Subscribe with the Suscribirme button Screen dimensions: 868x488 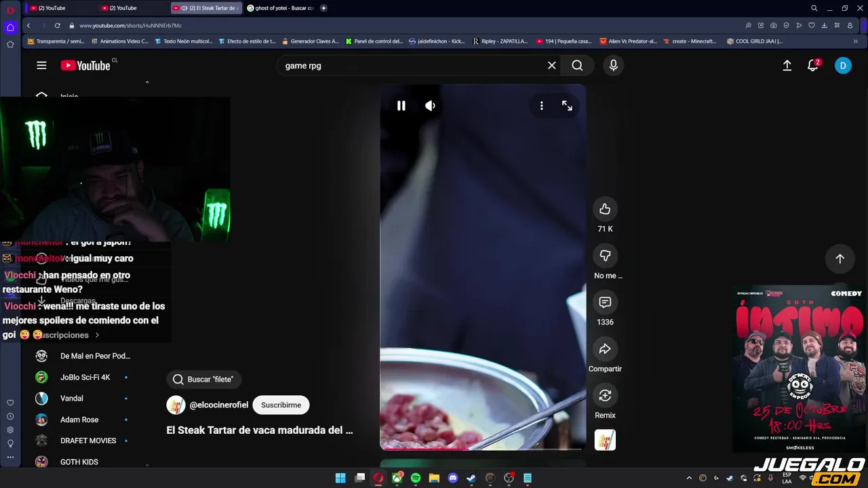(281, 405)
